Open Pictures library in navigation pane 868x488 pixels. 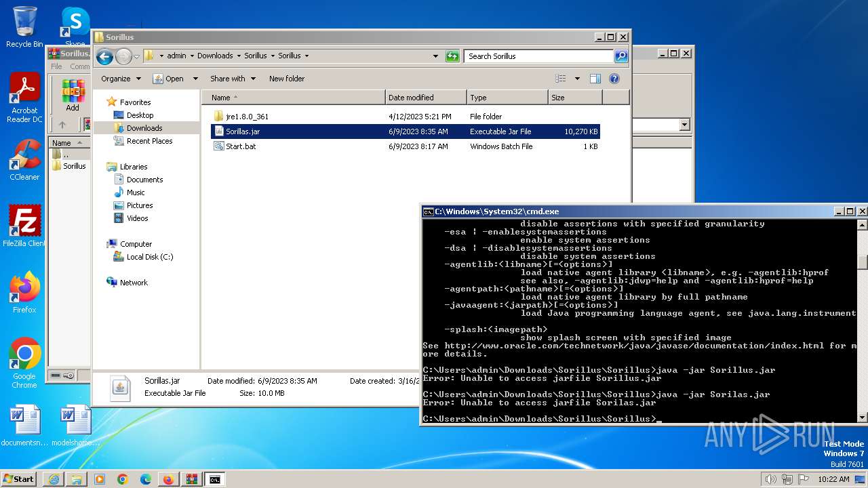point(139,205)
